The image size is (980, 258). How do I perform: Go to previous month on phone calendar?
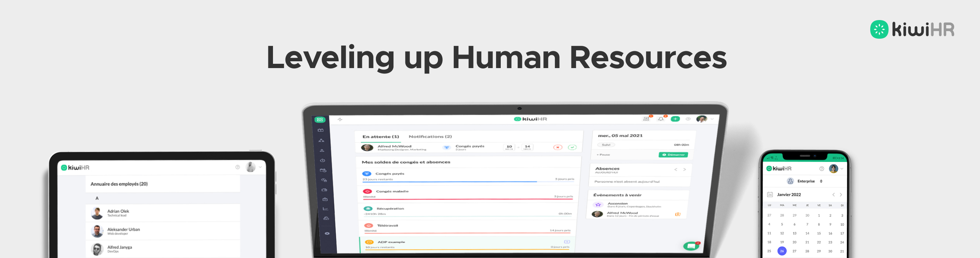tap(834, 195)
